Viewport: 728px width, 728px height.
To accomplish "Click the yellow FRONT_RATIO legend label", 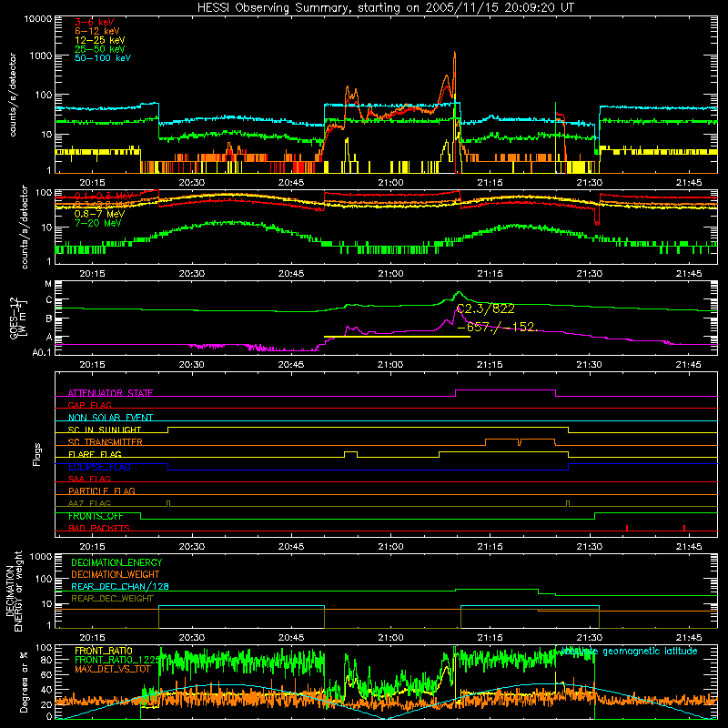I will pyautogui.click(x=104, y=651).
